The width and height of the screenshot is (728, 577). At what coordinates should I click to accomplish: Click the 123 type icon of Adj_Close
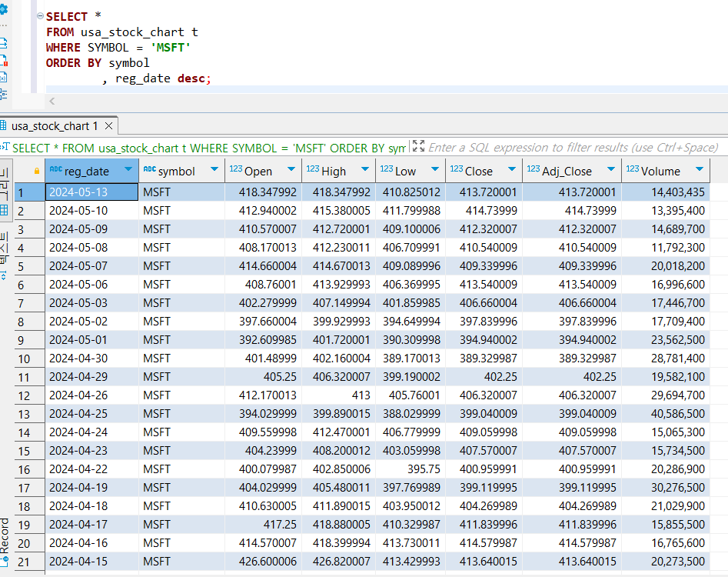(x=534, y=168)
